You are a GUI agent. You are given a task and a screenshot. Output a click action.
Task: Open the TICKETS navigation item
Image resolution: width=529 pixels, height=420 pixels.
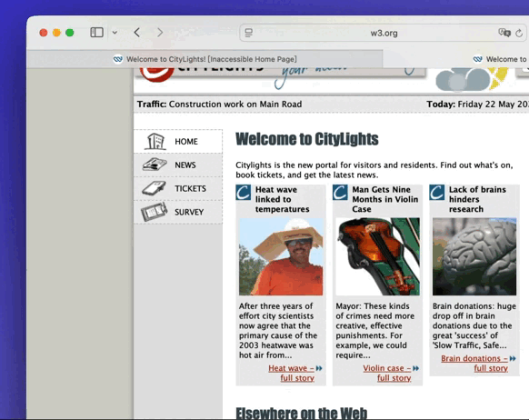tap(178, 188)
